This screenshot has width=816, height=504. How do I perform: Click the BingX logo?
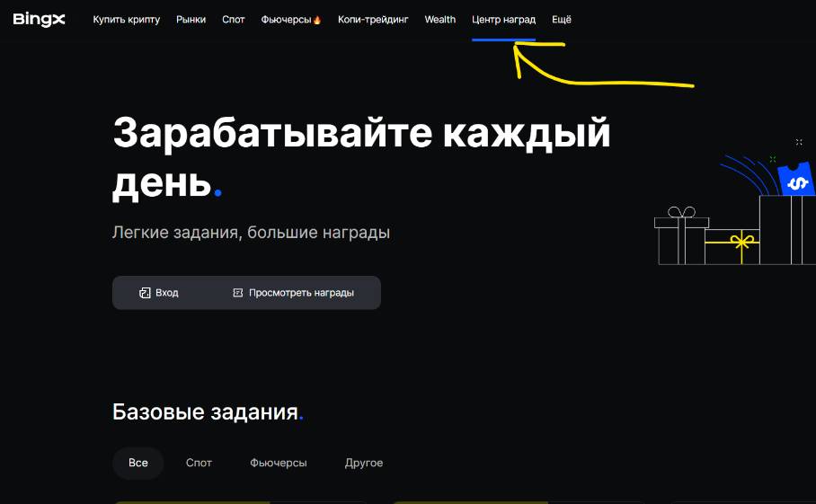click(39, 20)
